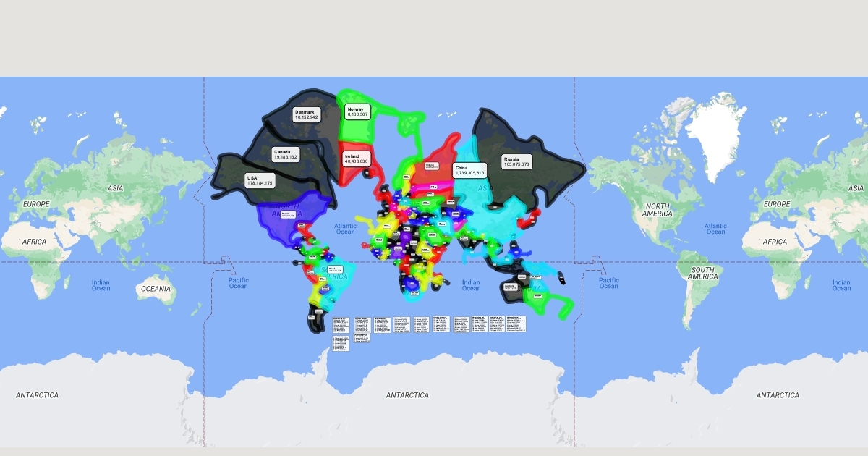The height and width of the screenshot is (456, 868).
Task: Click the Oceania label on left map
Action: point(156,289)
